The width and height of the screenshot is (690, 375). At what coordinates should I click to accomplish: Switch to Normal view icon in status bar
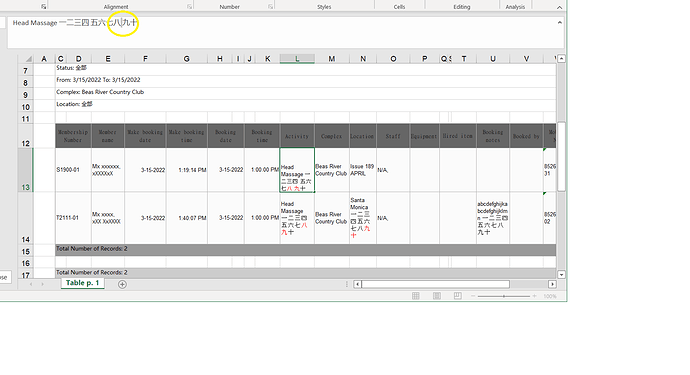coord(415,296)
